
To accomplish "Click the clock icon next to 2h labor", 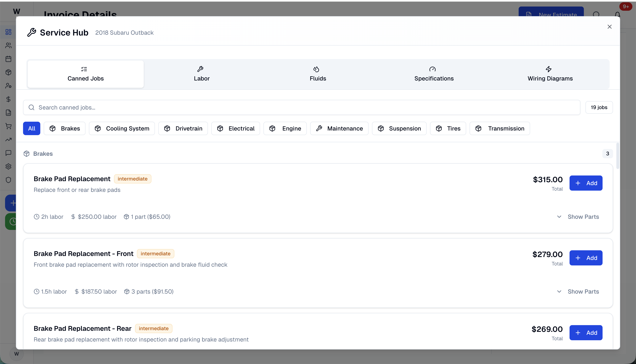I will 37,217.
